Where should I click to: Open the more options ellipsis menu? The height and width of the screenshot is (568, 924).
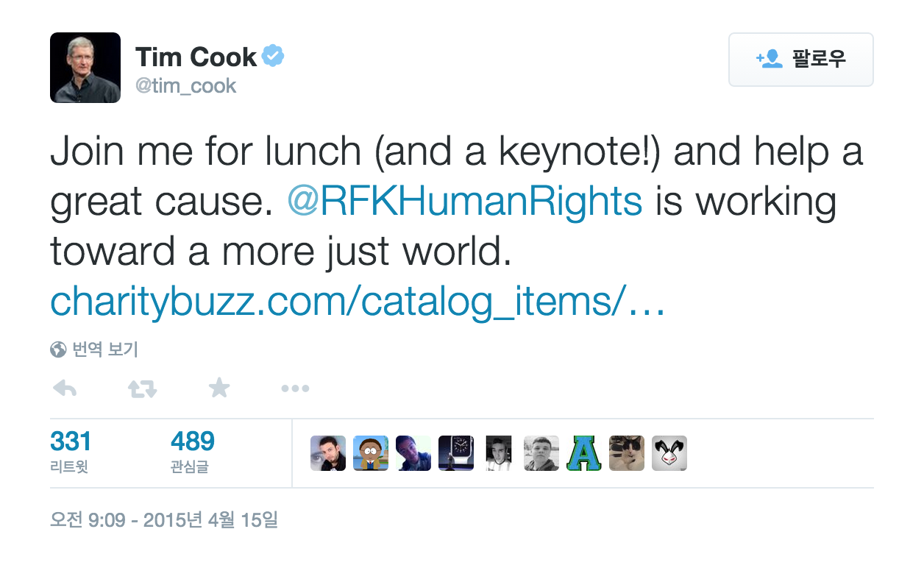point(295,388)
